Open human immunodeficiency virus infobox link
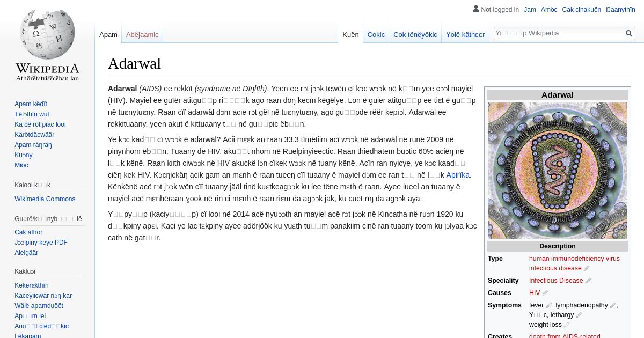Image resolution: width=644 pixels, height=338 pixels. (574, 259)
